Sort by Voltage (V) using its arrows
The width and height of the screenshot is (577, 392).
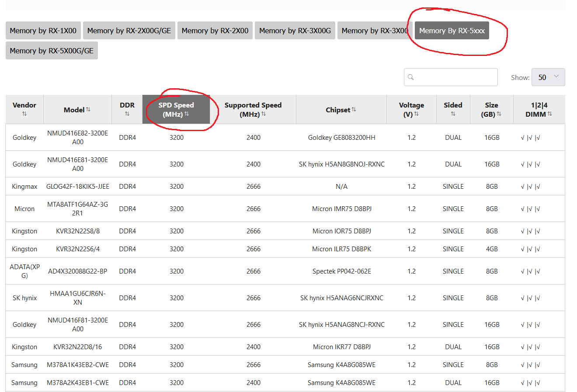coord(417,114)
